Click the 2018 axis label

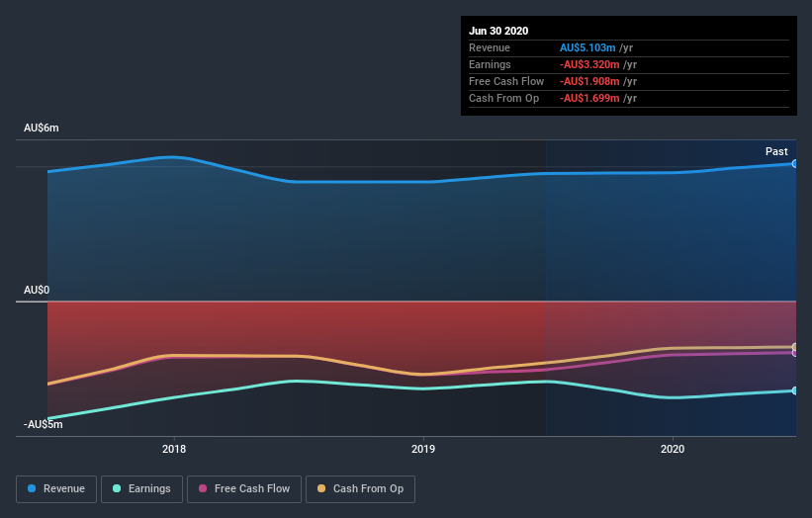click(174, 449)
